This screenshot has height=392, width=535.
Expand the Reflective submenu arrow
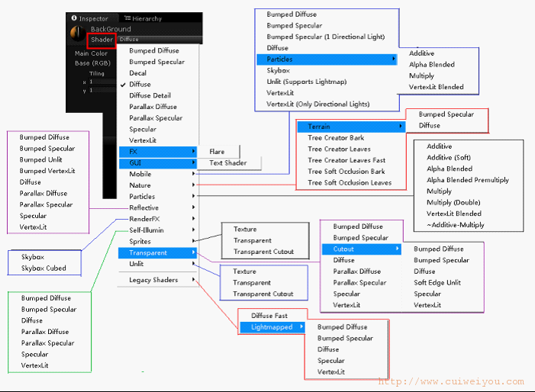[x=193, y=207]
